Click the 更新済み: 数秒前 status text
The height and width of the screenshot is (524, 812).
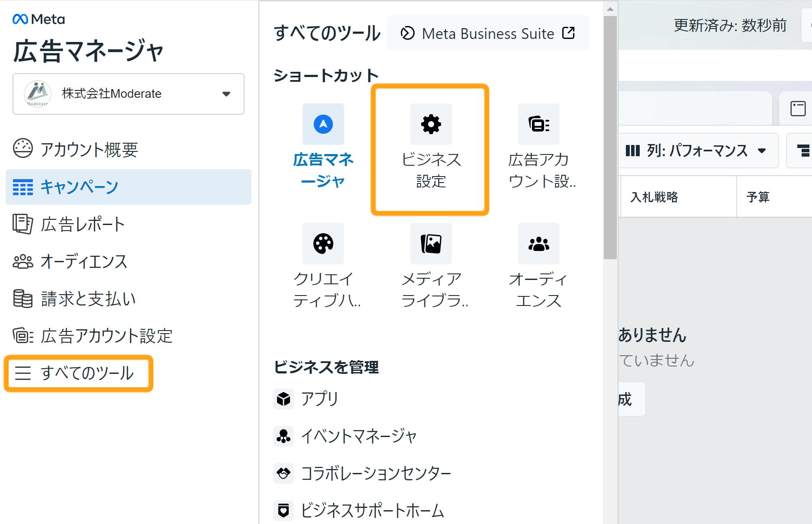tap(730, 25)
